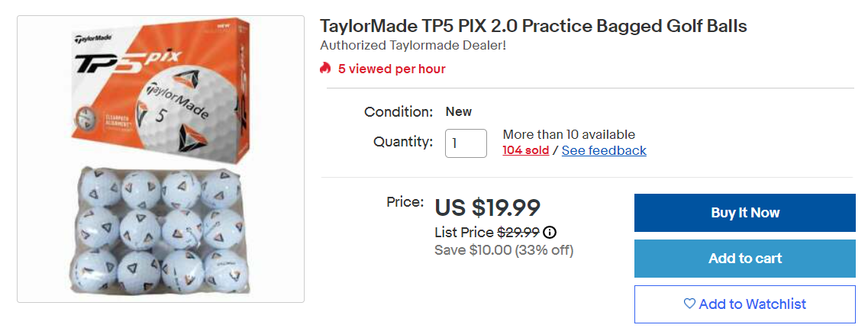Image resolution: width=868 pixels, height=328 pixels.
Task: Click the heart icon on Watchlist button
Action: tap(689, 304)
